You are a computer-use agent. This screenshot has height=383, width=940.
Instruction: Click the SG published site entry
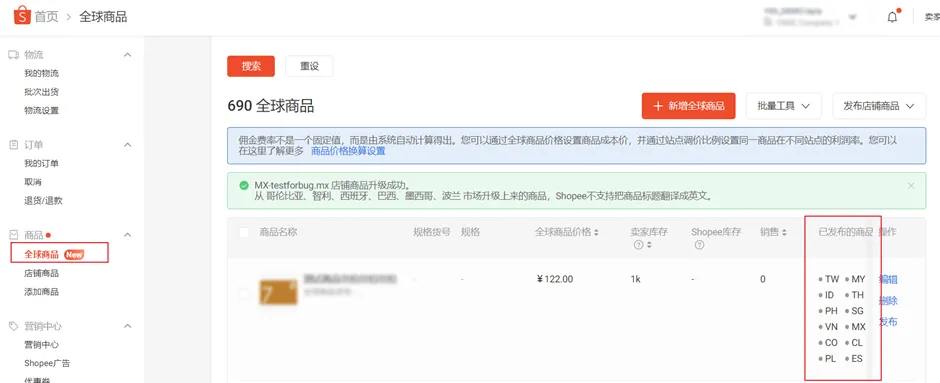[x=854, y=311]
